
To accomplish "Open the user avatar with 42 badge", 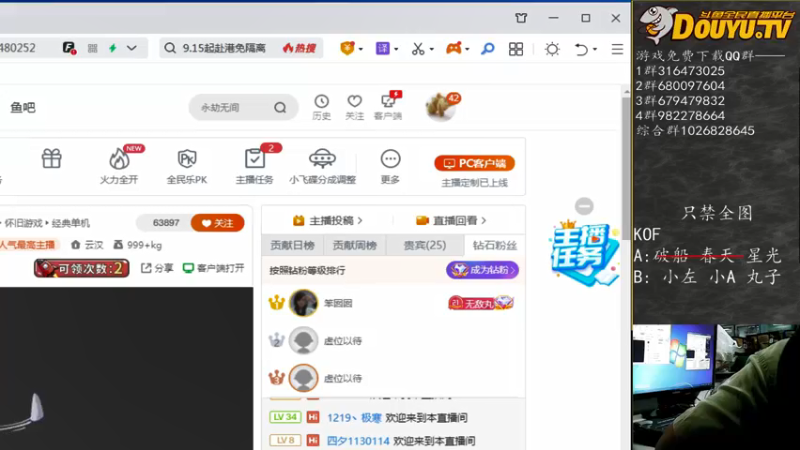I will click(440, 107).
